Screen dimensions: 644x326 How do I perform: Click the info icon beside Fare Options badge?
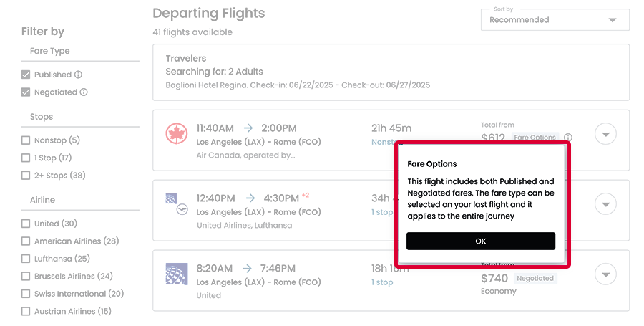tap(567, 138)
